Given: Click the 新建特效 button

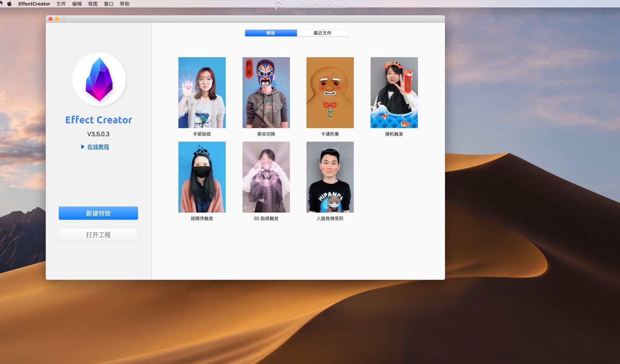Looking at the screenshot, I should [98, 213].
